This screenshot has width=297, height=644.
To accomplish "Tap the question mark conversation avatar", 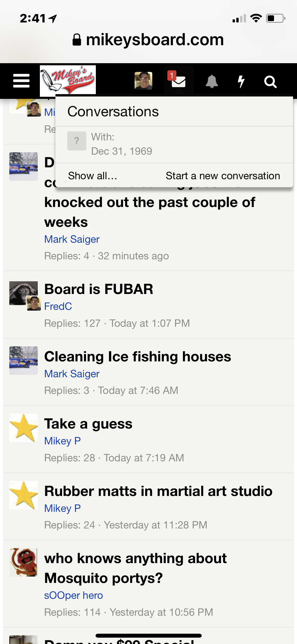I will [77, 141].
